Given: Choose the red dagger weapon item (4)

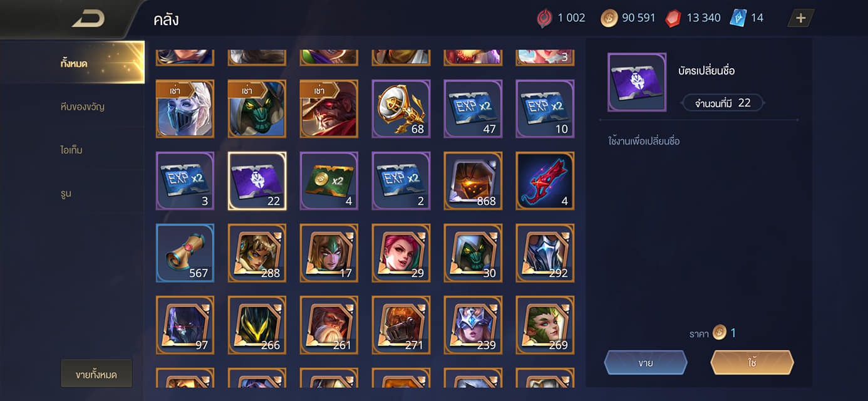Looking at the screenshot, I should coord(545,180).
